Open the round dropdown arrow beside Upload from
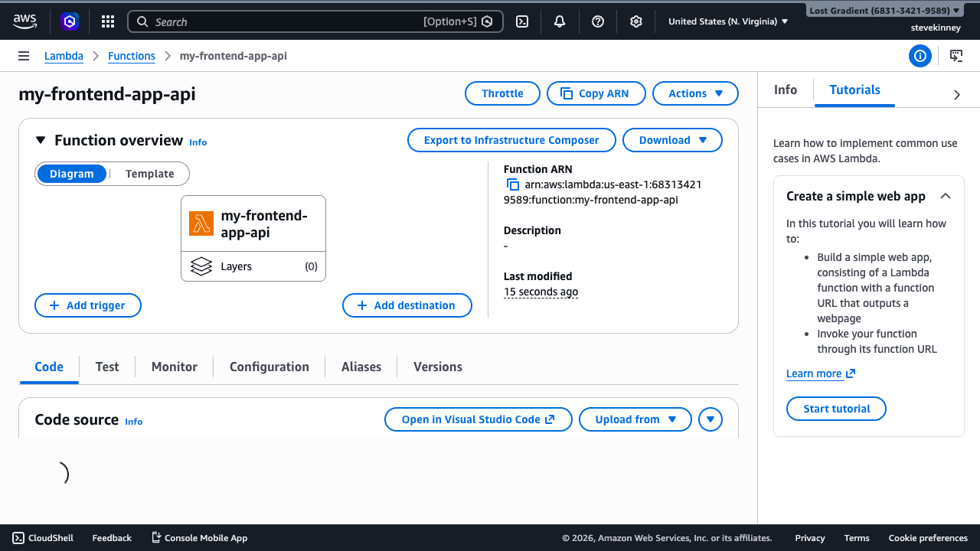The height and width of the screenshot is (551, 980). click(710, 419)
